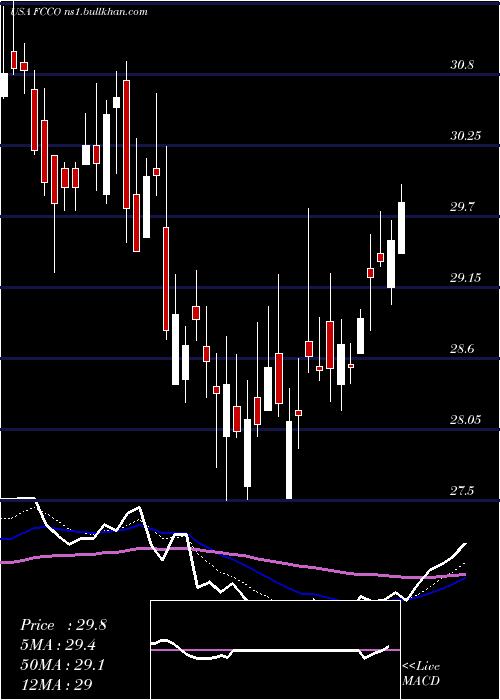
Task: Click the <<Live MACD label
Action: (421, 673)
